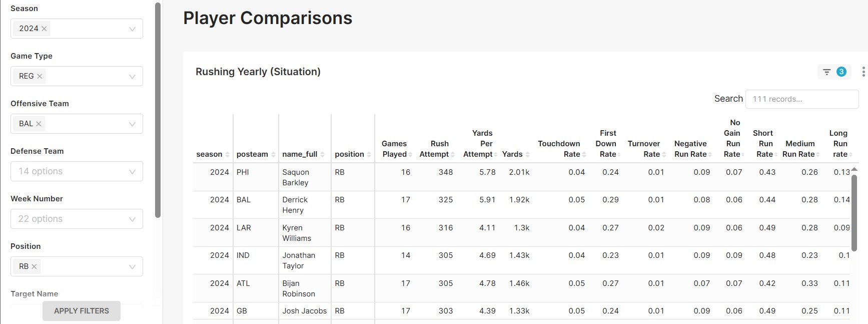868x324 pixels.
Task: Click the table's vertical scrollbar
Action: (854, 213)
